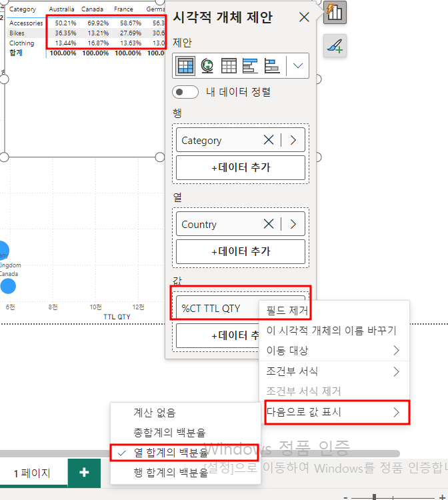Select the globe map visual suggestion

pyautogui.click(x=207, y=66)
